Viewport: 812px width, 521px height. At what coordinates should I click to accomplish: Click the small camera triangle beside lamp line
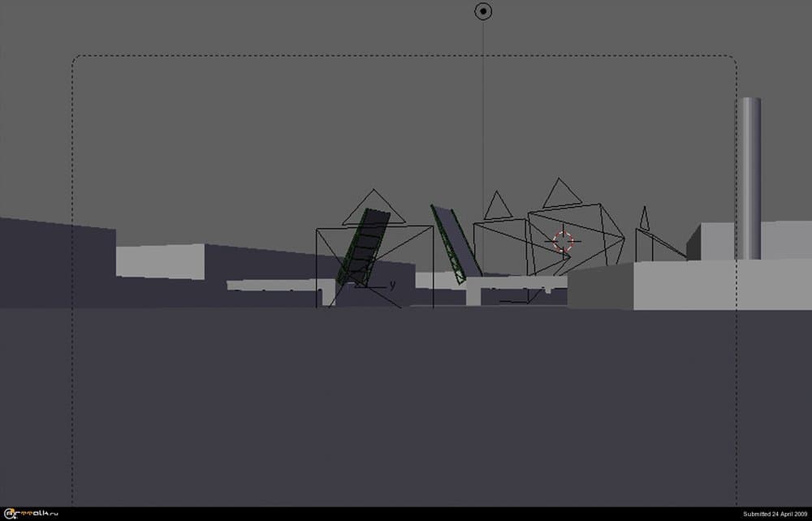coord(498,206)
